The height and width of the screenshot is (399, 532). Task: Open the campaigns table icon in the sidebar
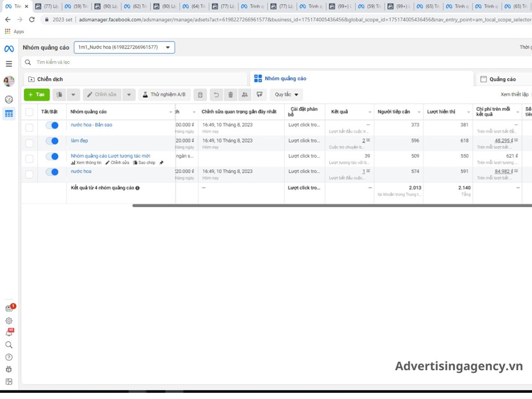point(9,114)
